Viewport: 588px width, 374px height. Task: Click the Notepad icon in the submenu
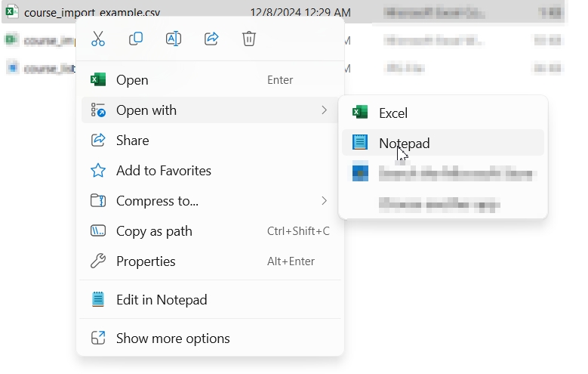pyautogui.click(x=360, y=142)
